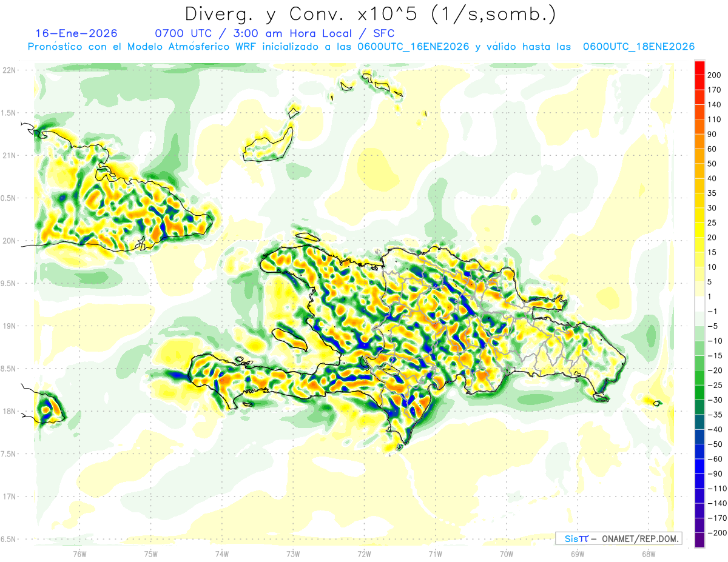Click the 22N latitude axis label
The height and width of the screenshot is (562, 728).
(x=9, y=70)
